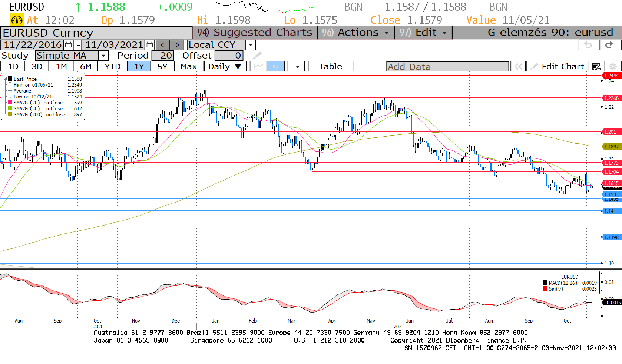This screenshot has height=364, width=622.
Task: Click the Sig(9) red swatch
Action: (545, 289)
